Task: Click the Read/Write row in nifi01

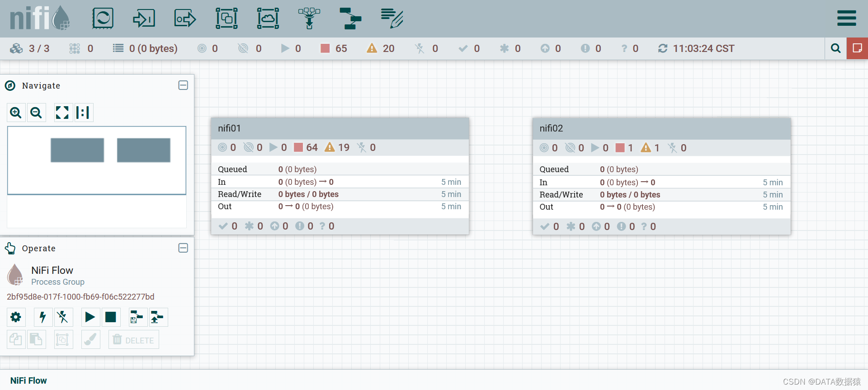Action: tap(340, 194)
